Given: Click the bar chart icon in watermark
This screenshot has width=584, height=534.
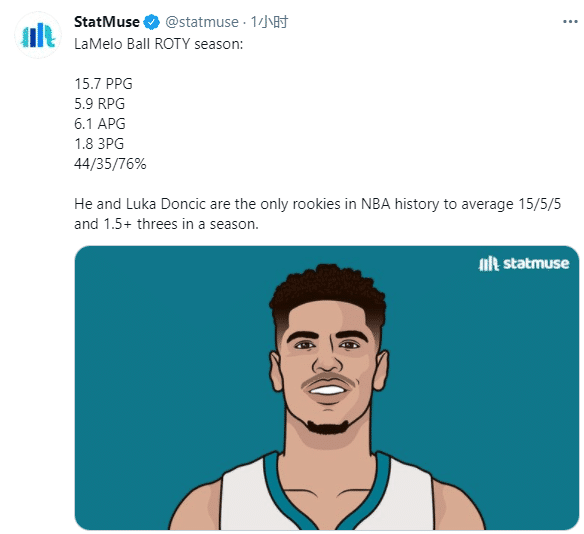Looking at the screenshot, I should point(488,264).
